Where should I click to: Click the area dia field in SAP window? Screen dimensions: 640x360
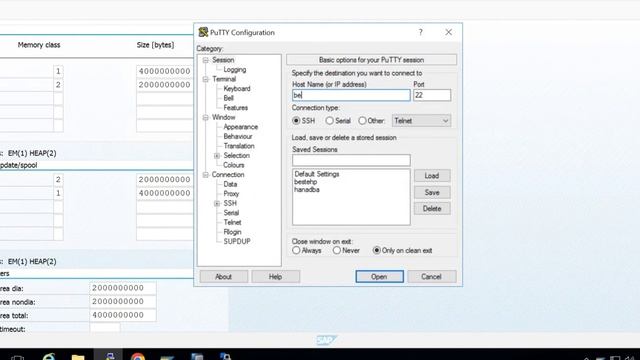pos(122,288)
